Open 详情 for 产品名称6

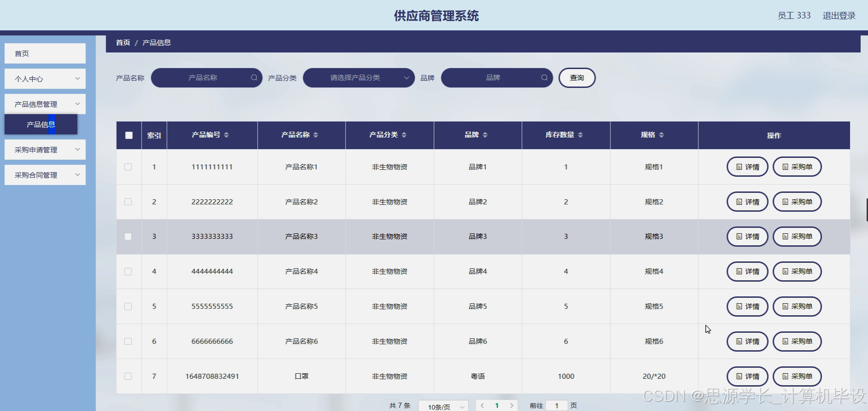click(x=747, y=342)
